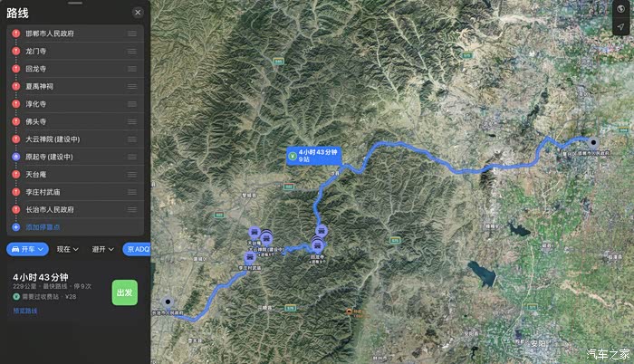Select the 佛头寺 stop in the list
634x364 pixels.
click(x=75, y=121)
